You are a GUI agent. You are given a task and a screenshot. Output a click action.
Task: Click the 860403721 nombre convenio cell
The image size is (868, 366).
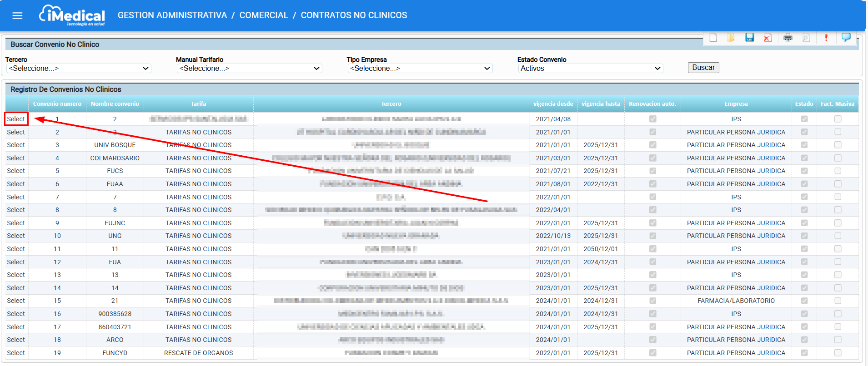[x=115, y=327]
